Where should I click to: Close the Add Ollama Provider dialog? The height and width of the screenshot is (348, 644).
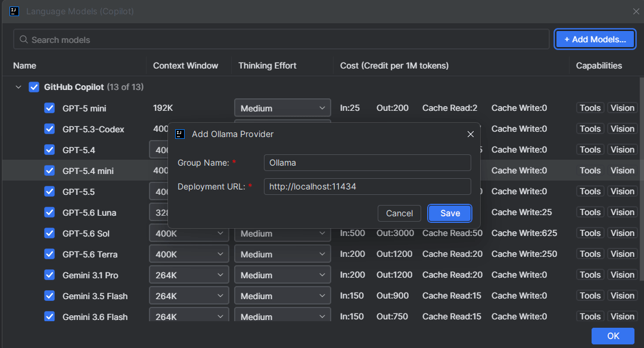[471, 134]
